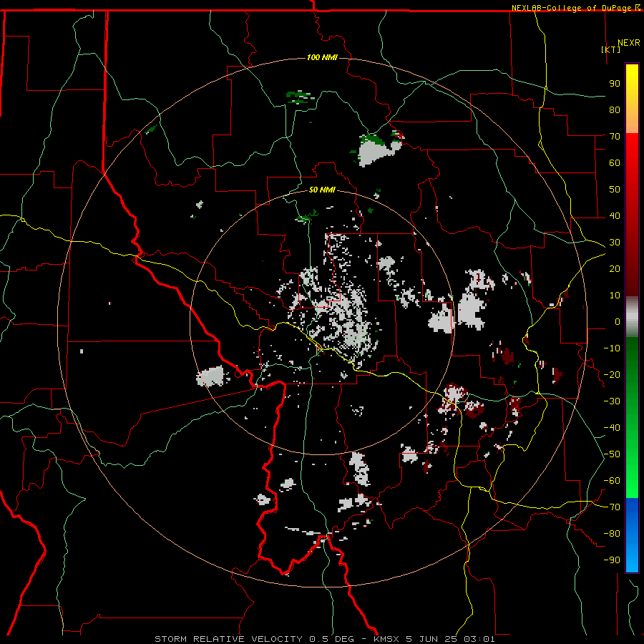Image resolution: width=644 pixels, height=644 pixels.
Task: Click the 100 NMI range ring label
Action: (322, 57)
